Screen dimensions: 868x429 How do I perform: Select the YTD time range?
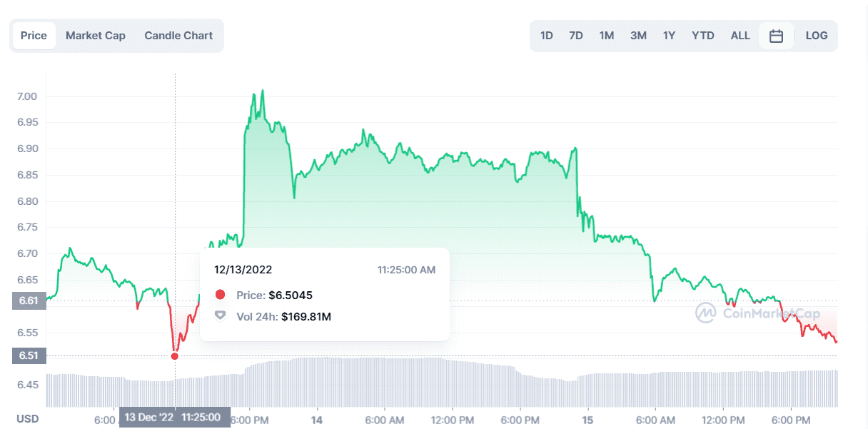click(x=702, y=35)
